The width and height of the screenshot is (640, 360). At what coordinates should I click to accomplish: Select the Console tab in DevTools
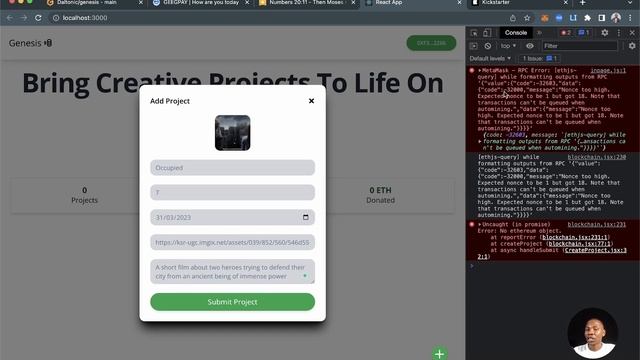516,33
